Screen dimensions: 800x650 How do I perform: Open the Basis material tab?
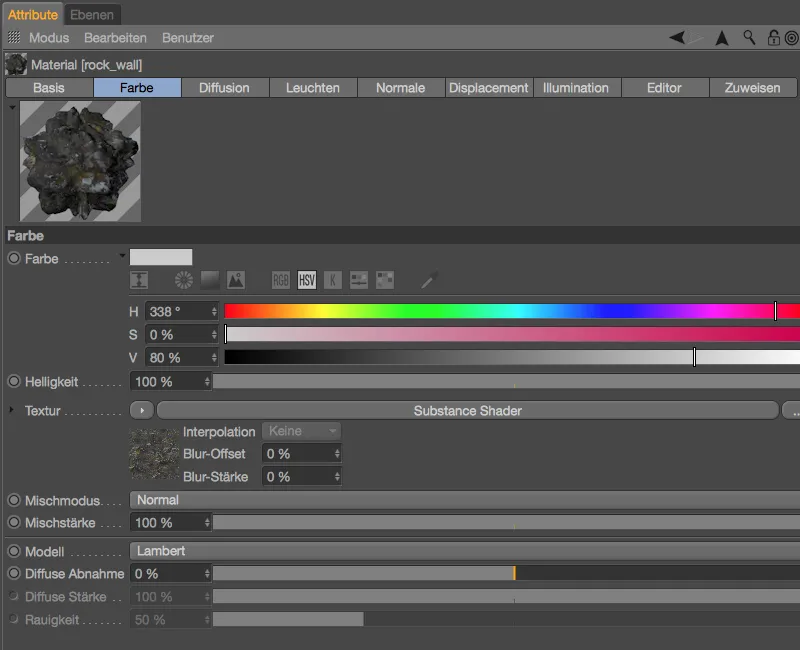pyautogui.click(x=49, y=88)
